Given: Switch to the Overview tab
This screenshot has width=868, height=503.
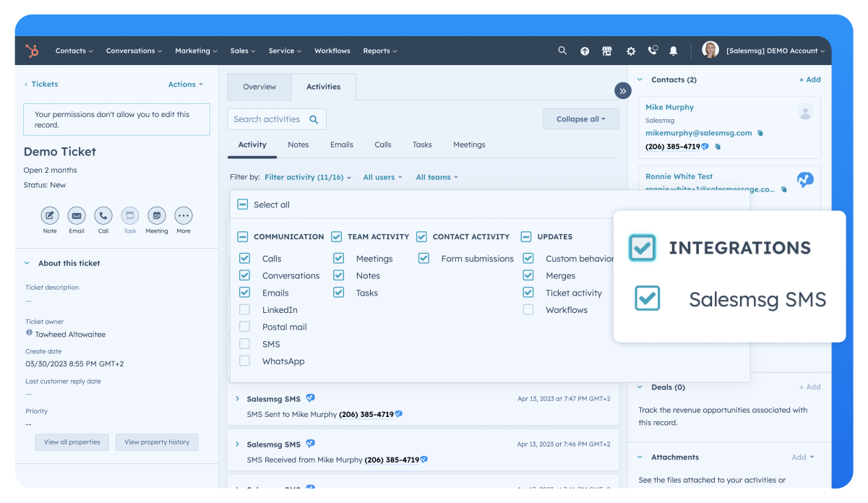Looking at the screenshot, I should coord(259,86).
